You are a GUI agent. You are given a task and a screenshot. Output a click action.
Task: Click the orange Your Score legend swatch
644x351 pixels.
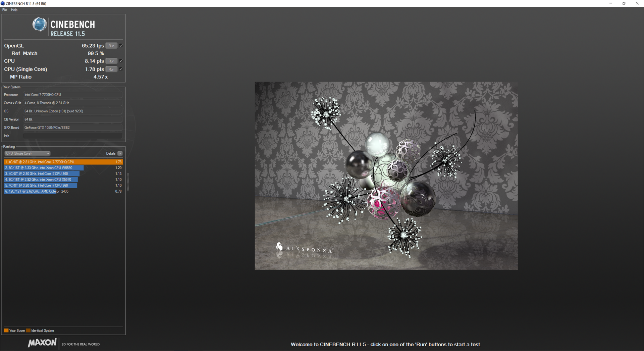click(x=6, y=331)
